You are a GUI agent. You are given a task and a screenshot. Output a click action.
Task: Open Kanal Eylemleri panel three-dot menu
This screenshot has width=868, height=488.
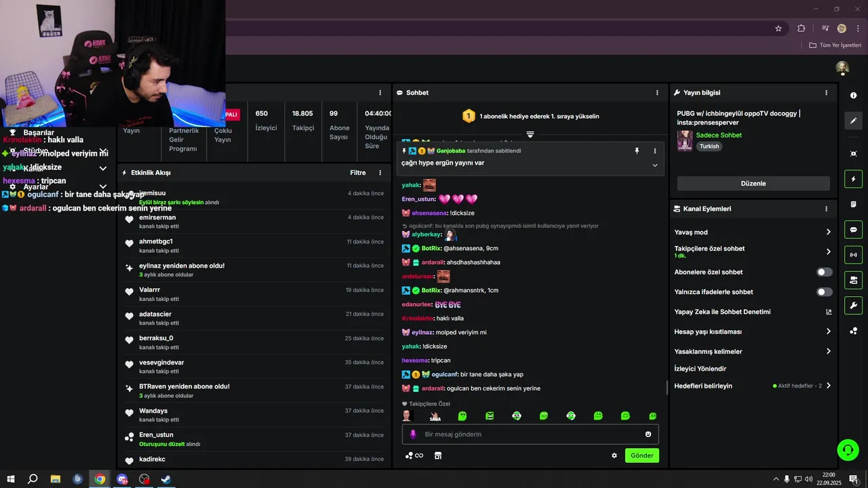(x=826, y=209)
